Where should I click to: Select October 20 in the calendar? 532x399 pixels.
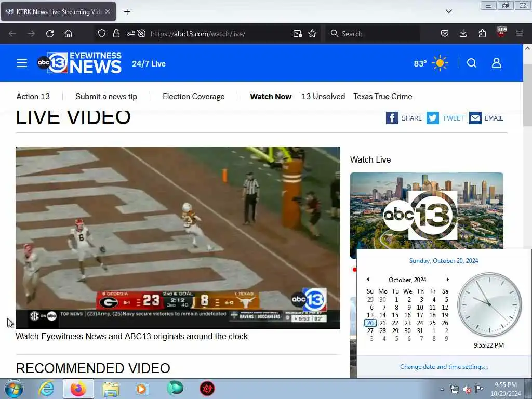370,323
